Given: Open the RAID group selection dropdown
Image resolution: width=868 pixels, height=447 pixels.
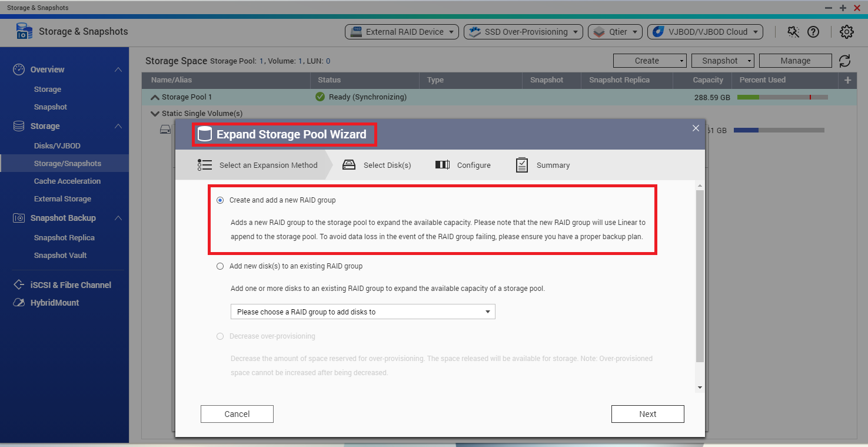Looking at the screenshot, I should tap(363, 312).
